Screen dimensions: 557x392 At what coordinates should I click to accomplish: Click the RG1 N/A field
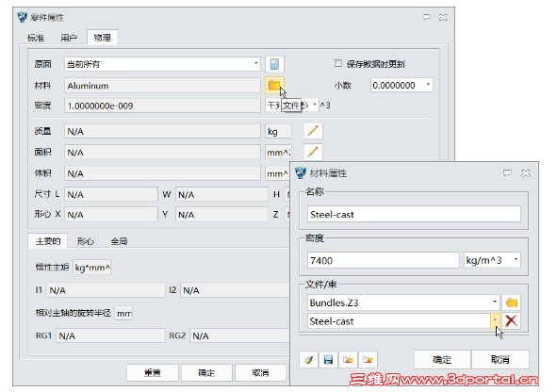coord(110,335)
